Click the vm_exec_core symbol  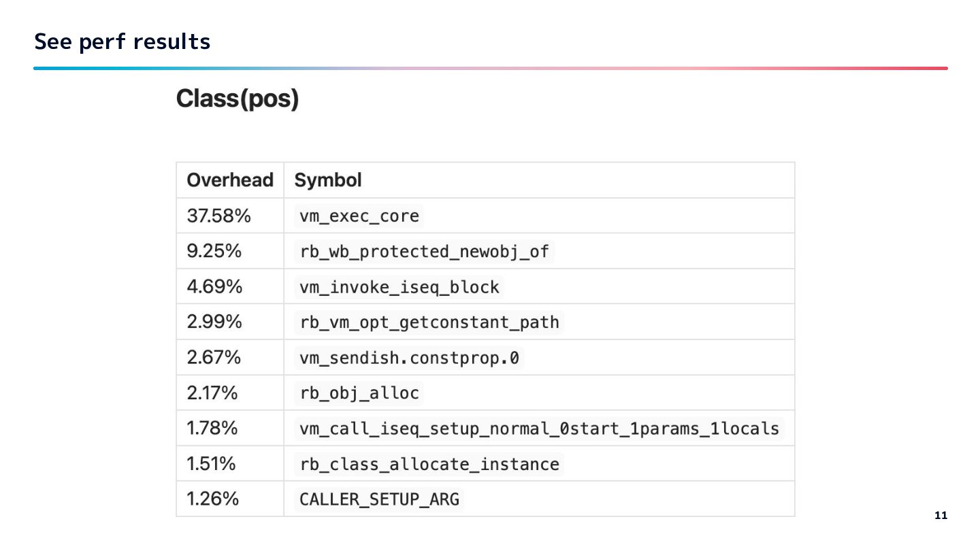[x=360, y=216]
